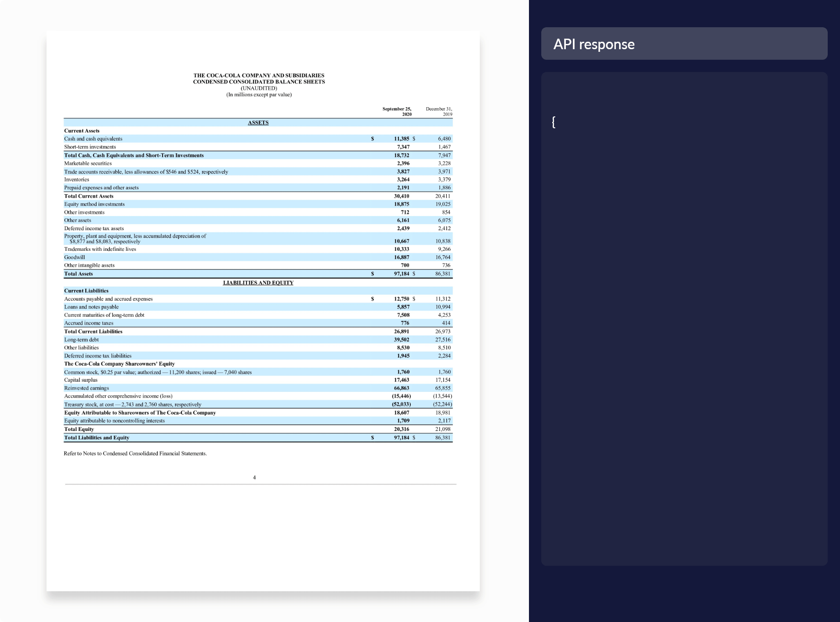Click 'Goodwill' row label

pyautogui.click(x=75, y=257)
